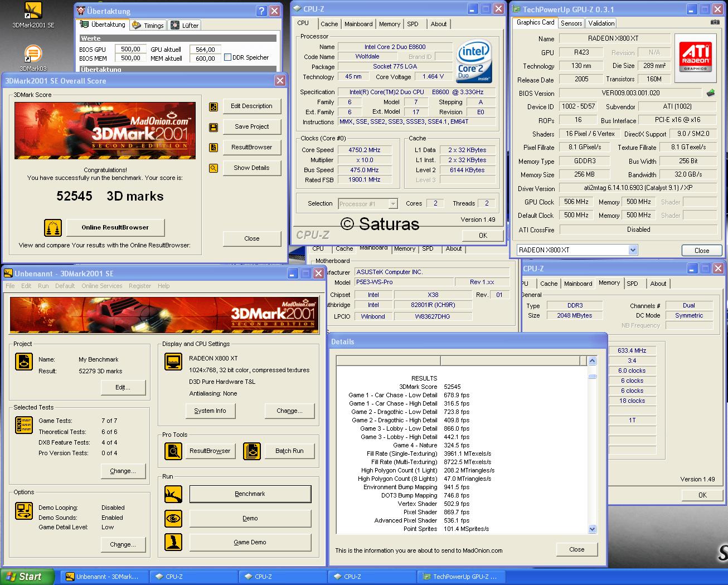
Task: Click Change... button in Display and CPU Settings
Action: (x=290, y=411)
